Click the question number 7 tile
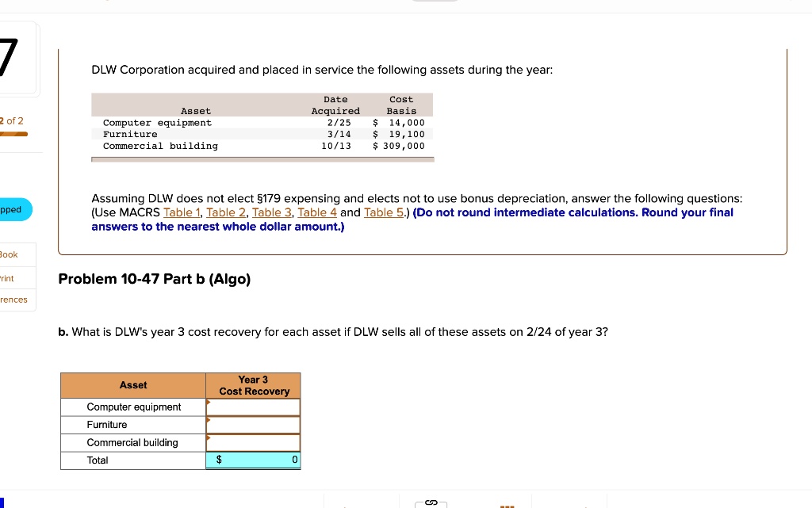The height and width of the screenshot is (508, 812). tap(17, 58)
